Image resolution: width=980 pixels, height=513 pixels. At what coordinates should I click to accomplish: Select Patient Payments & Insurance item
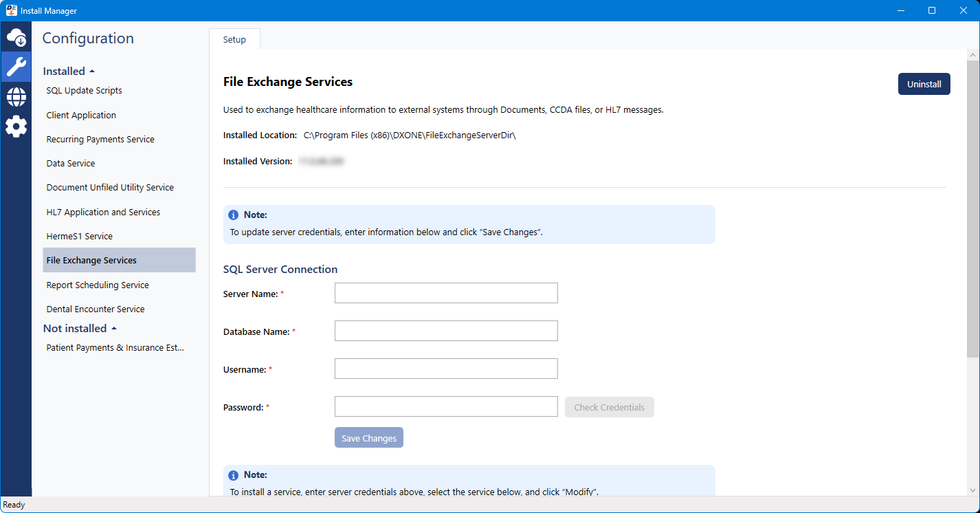click(x=115, y=348)
